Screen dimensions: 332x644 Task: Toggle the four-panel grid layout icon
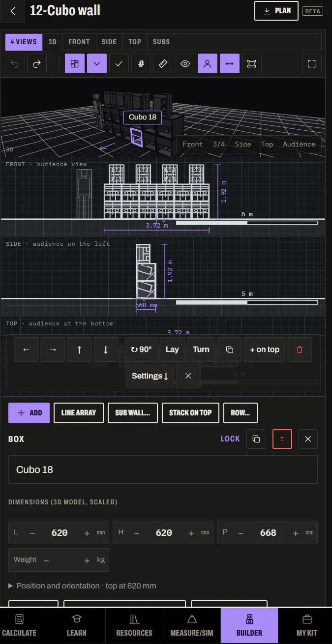75,64
